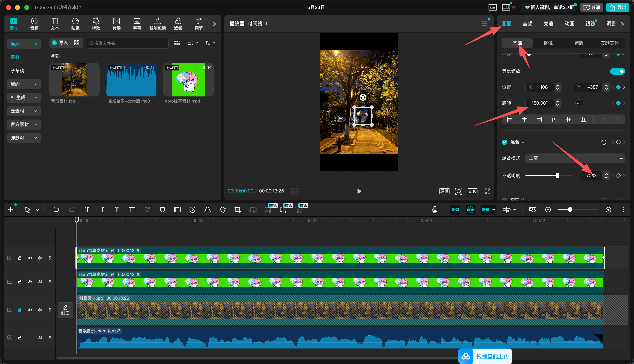Screen dimensions: 634x364
Task: Expand the 云素材 sidebar section
Action: coord(24,111)
